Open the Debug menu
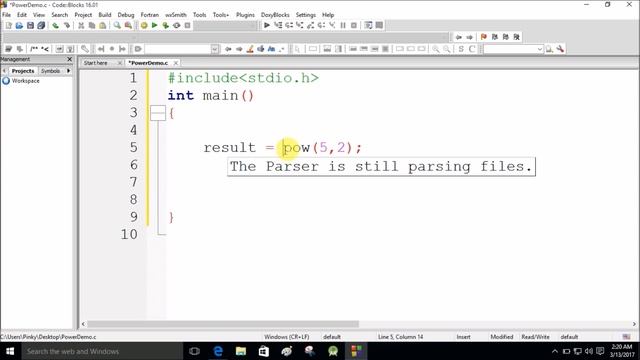The width and height of the screenshot is (640, 360). click(x=126, y=15)
